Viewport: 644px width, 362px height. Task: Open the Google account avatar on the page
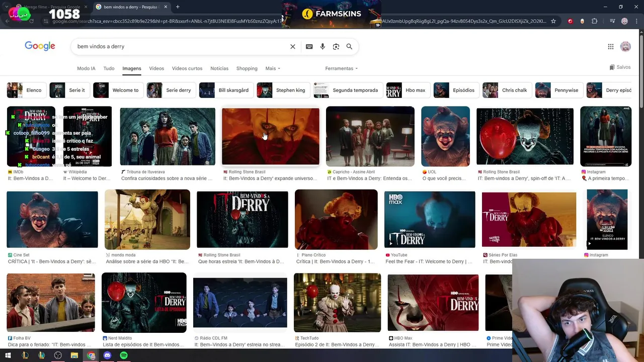pyautogui.click(x=625, y=47)
